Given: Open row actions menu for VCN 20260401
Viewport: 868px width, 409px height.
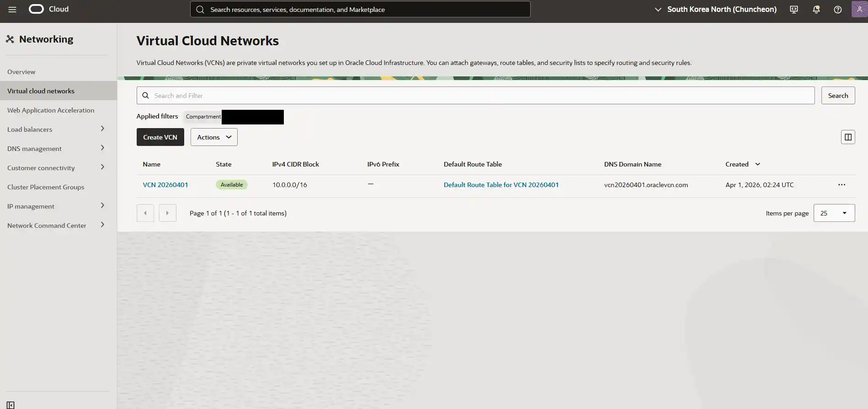Looking at the screenshot, I should click(841, 185).
